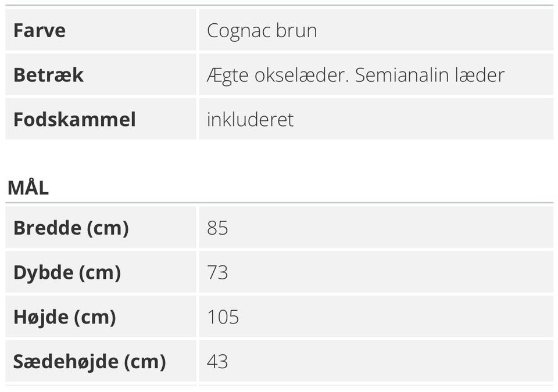Click the top divider above Farve row
Image resolution: width=558 pixels, height=392 pixels.
[x=279, y=5]
